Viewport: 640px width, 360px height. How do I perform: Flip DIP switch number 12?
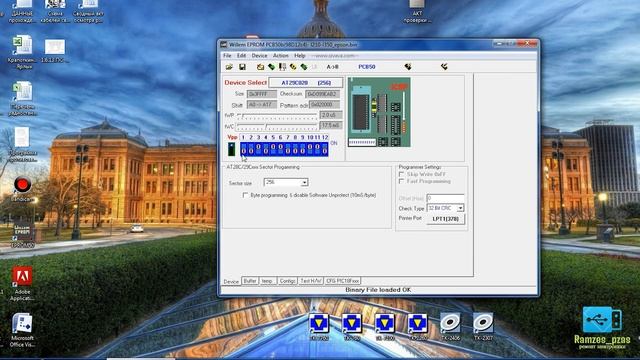coord(325,149)
